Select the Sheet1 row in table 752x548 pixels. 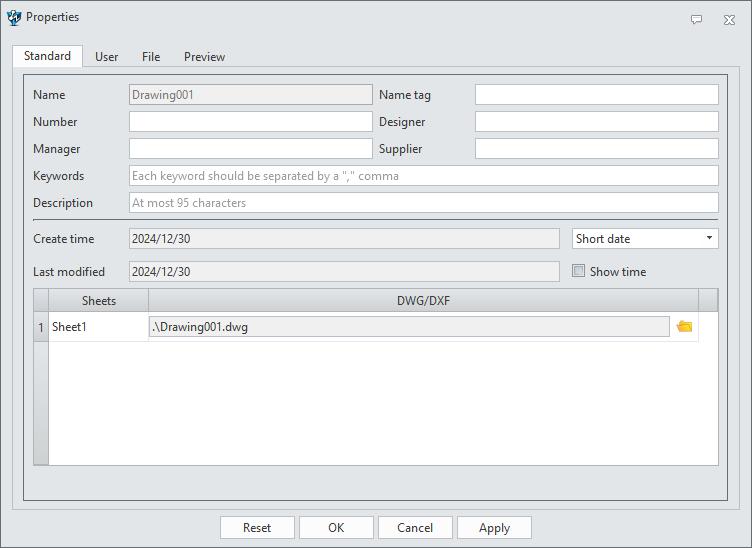pos(97,327)
